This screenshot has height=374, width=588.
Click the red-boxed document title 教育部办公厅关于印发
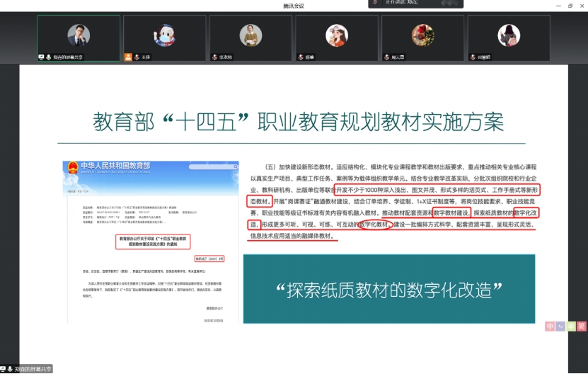pos(153,242)
